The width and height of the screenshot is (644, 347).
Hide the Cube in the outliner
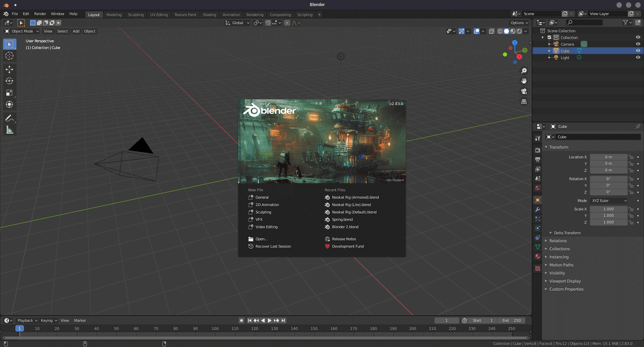638,51
